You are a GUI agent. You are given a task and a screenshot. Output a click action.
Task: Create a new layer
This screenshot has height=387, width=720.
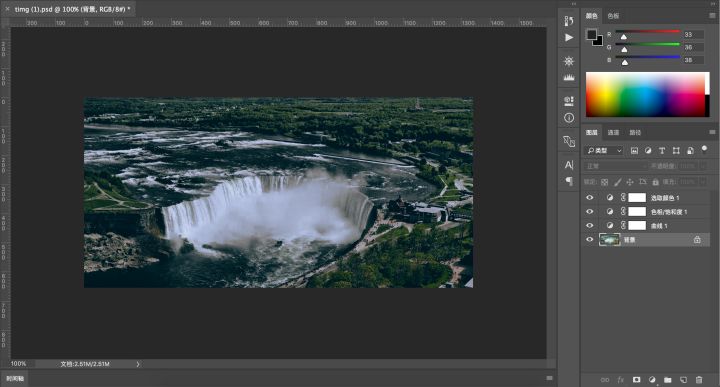[x=683, y=380]
